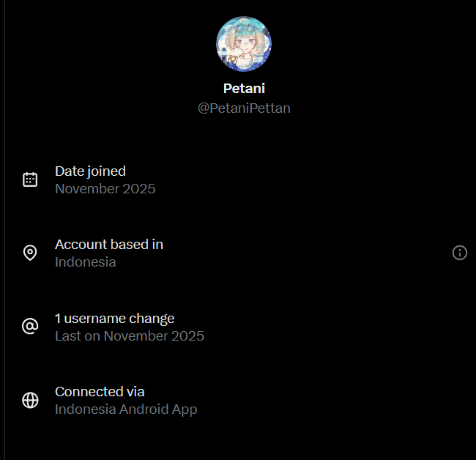The image size is (476, 460).
Task: Click the location pin icon
Action: coord(30,253)
